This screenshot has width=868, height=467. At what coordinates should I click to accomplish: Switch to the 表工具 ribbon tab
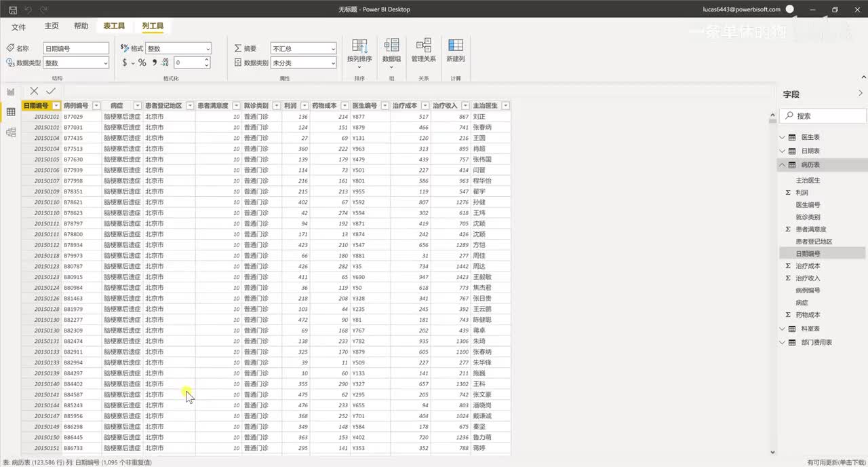pos(114,26)
